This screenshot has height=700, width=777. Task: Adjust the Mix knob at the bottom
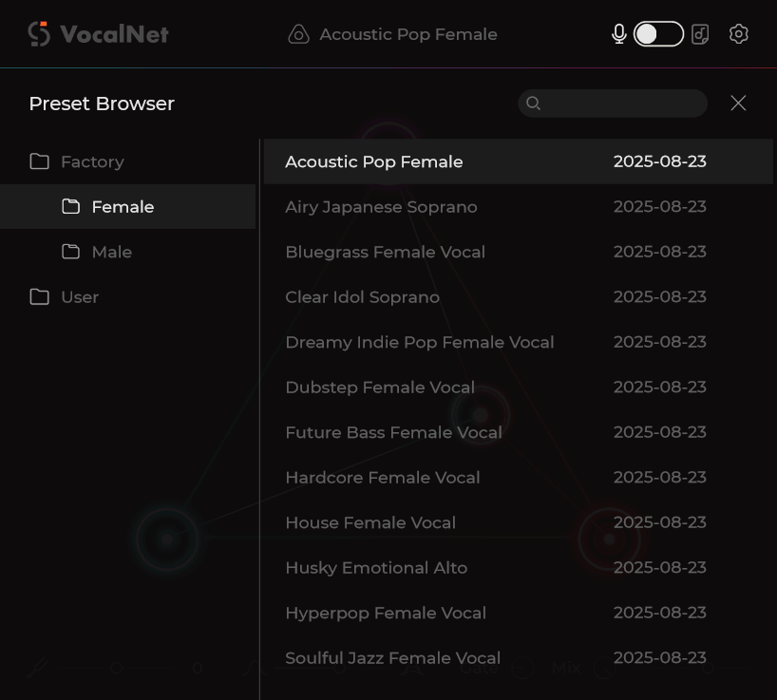coord(603,669)
